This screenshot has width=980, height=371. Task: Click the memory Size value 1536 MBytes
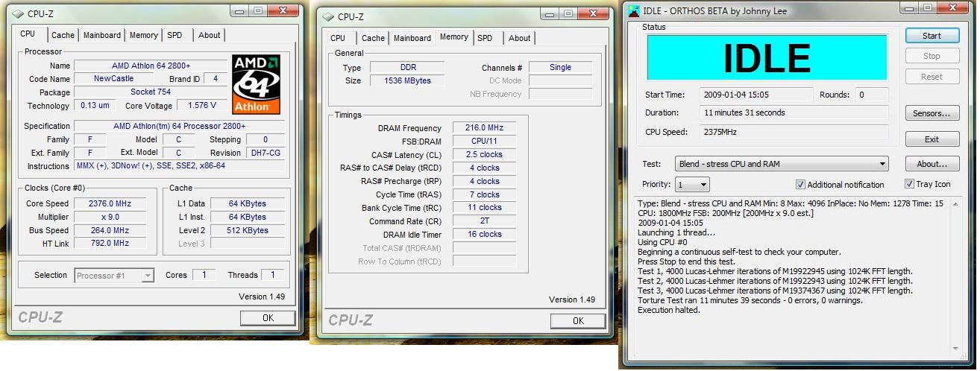tap(407, 80)
